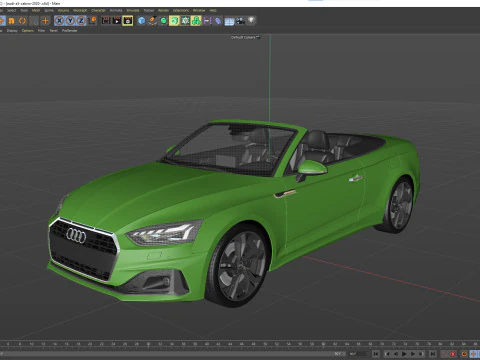The image size is (480, 360).
Task: Open the Simulate menu
Action: [133, 10]
